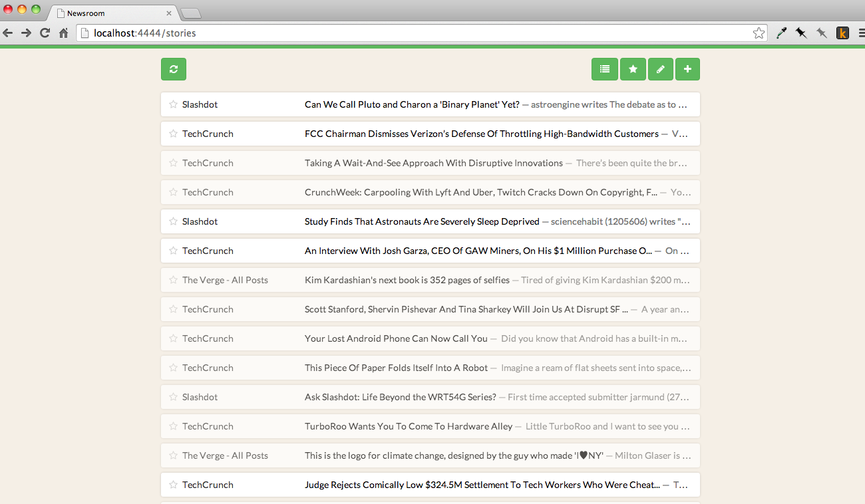Click 'Slashdot' source on the Astronauts row
This screenshot has height=504, width=865.
(200, 221)
